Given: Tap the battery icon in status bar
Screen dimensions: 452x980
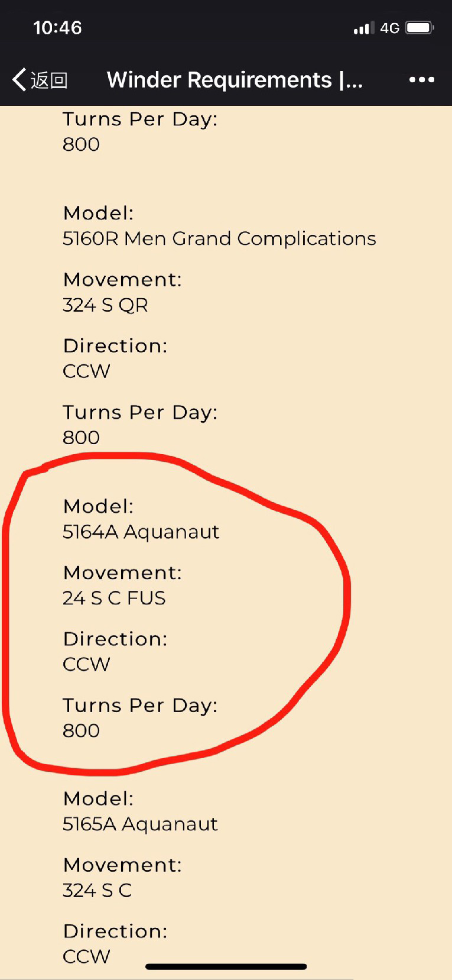Looking at the screenshot, I should (x=420, y=28).
